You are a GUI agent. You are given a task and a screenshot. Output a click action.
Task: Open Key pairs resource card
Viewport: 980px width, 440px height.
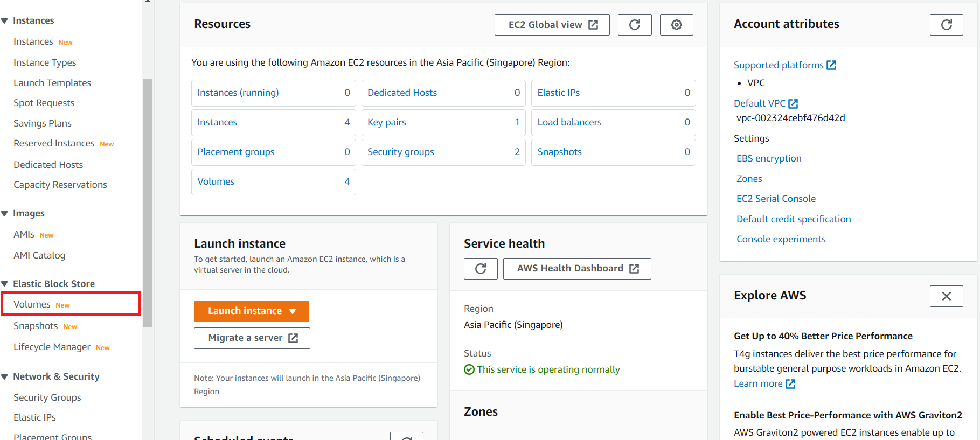[x=443, y=123]
